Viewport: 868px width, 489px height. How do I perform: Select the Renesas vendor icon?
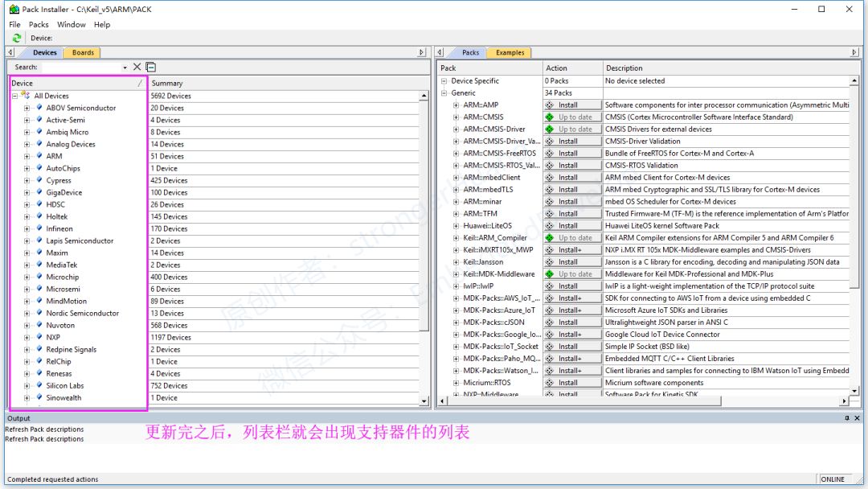(x=39, y=373)
